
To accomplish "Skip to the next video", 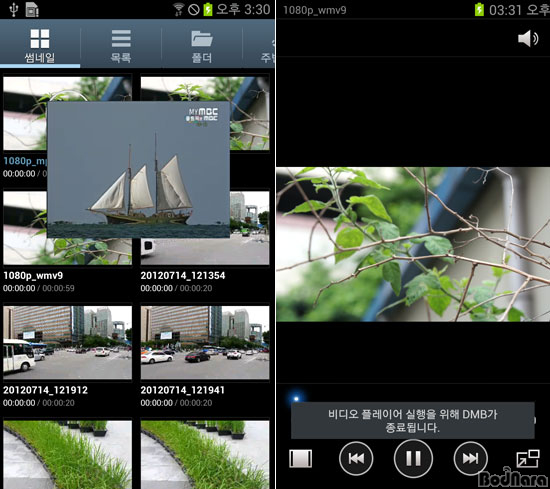I will coord(470,458).
